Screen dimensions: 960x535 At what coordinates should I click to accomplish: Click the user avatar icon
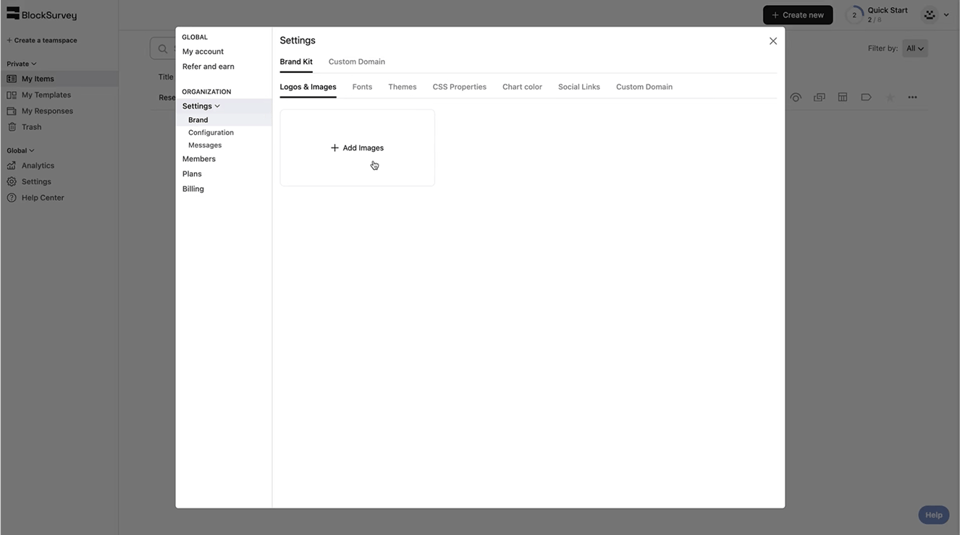tap(929, 15)
